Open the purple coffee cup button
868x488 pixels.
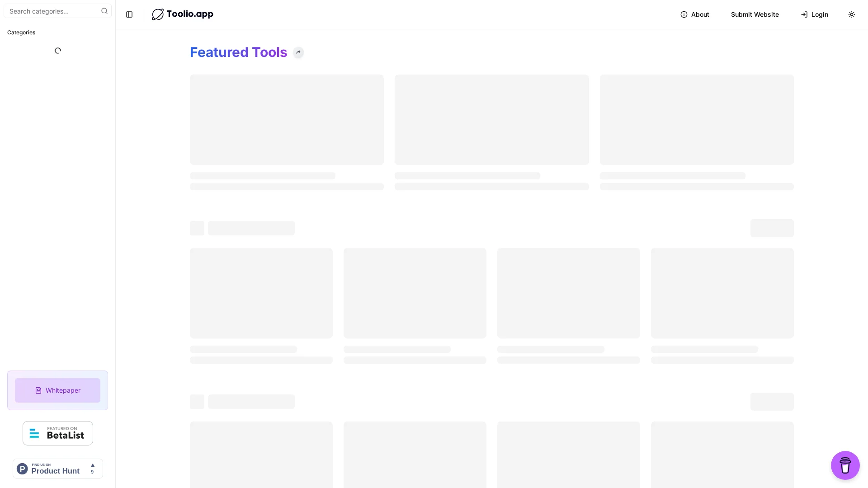(x=845, y=465)
